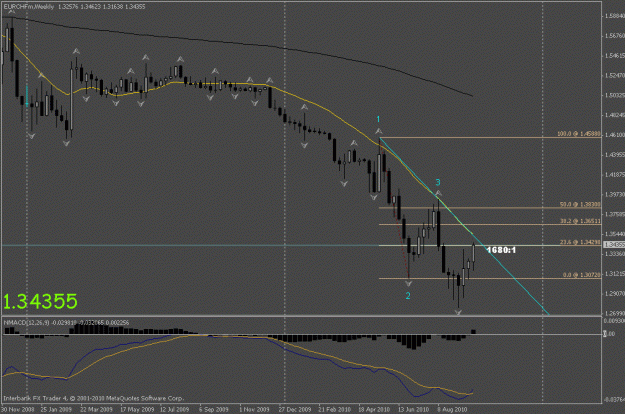Click the MetaQuotes Software Corp. copyright text

[x=94, y=398]
